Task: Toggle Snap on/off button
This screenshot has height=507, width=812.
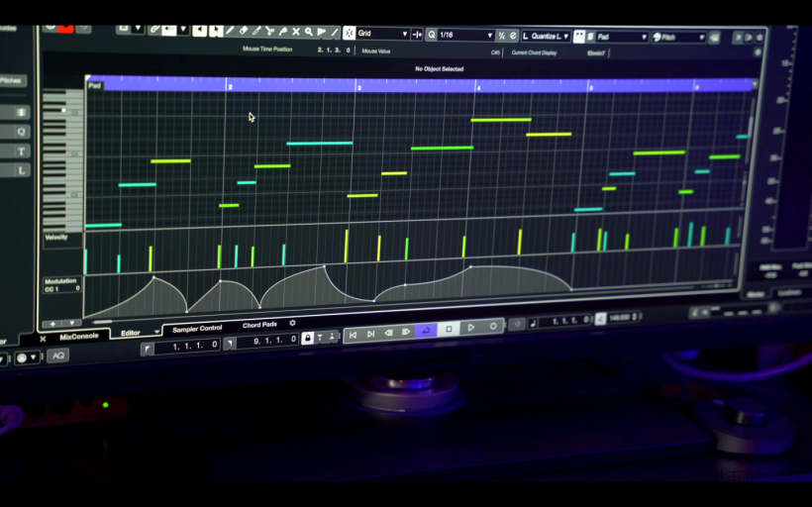Action: (349, 33)
